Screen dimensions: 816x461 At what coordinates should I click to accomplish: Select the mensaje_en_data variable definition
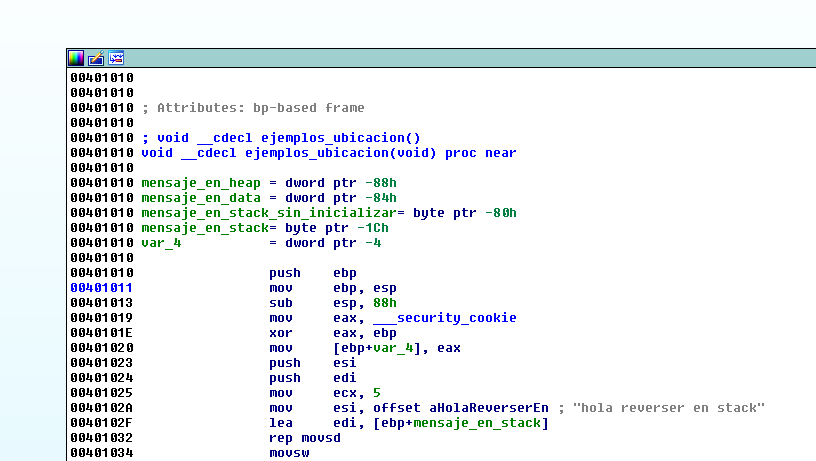[x=199, y=198]
